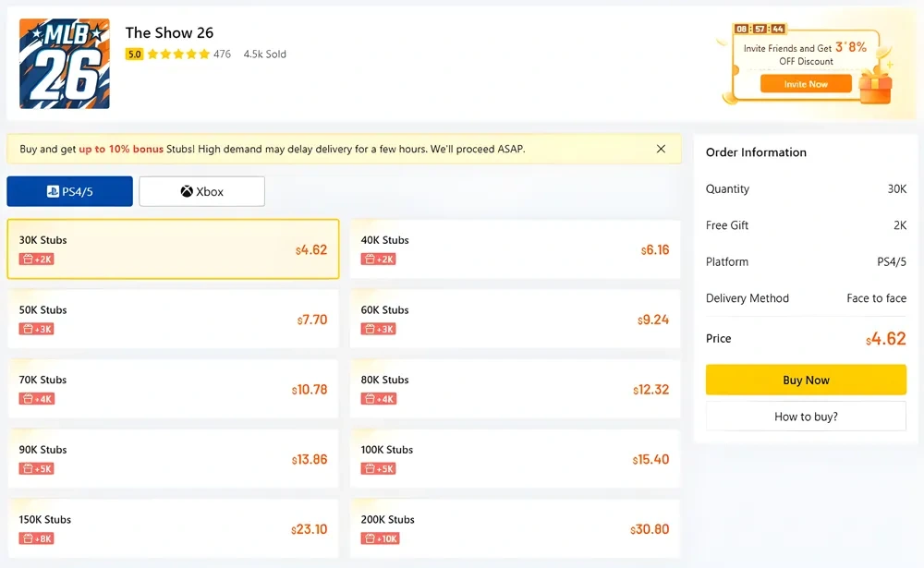
Task: Choose the 200K Stubs package
Action: 515,528
